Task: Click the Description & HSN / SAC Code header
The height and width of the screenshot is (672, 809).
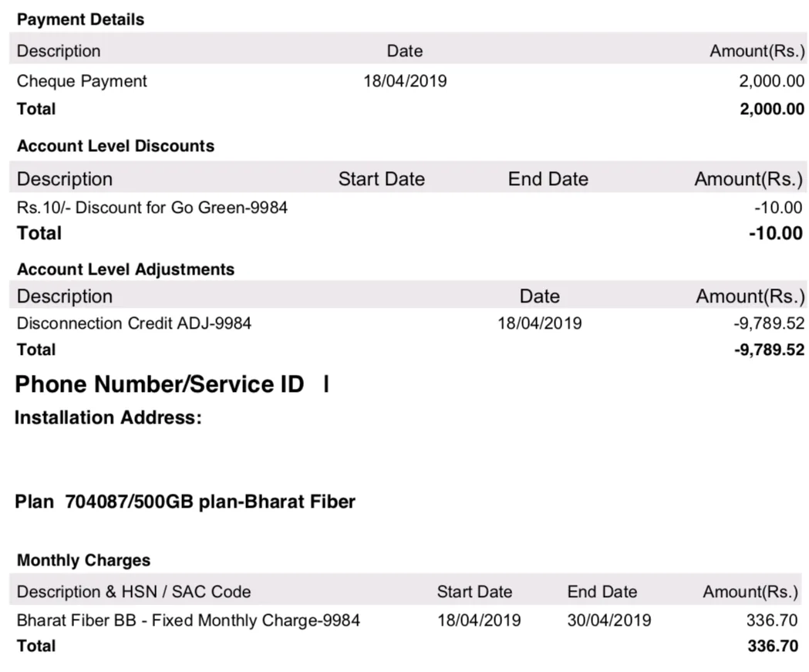Action: [133, 592]
